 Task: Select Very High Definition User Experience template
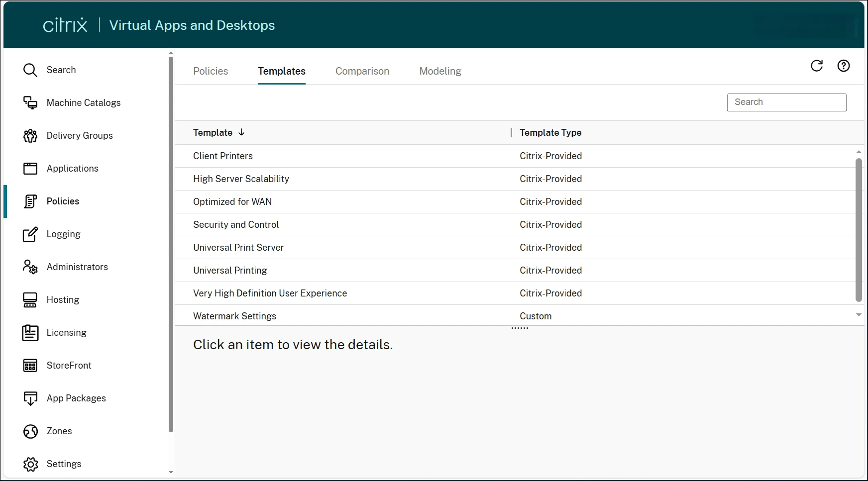[270, 293]
